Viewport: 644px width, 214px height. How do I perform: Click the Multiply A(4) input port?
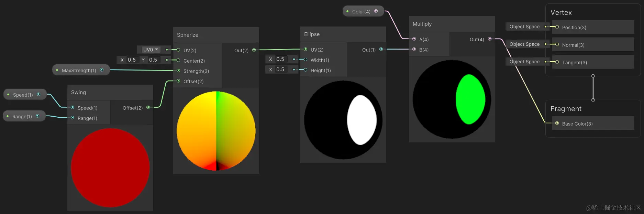(x=414, y=39)
